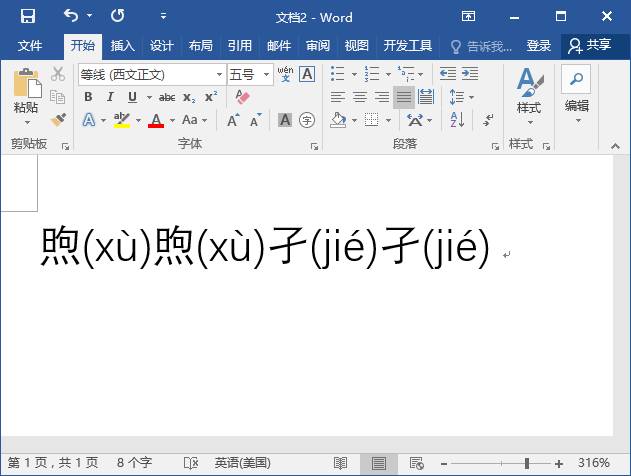Switch to the 插入 ribbon tab

(122, 46)
